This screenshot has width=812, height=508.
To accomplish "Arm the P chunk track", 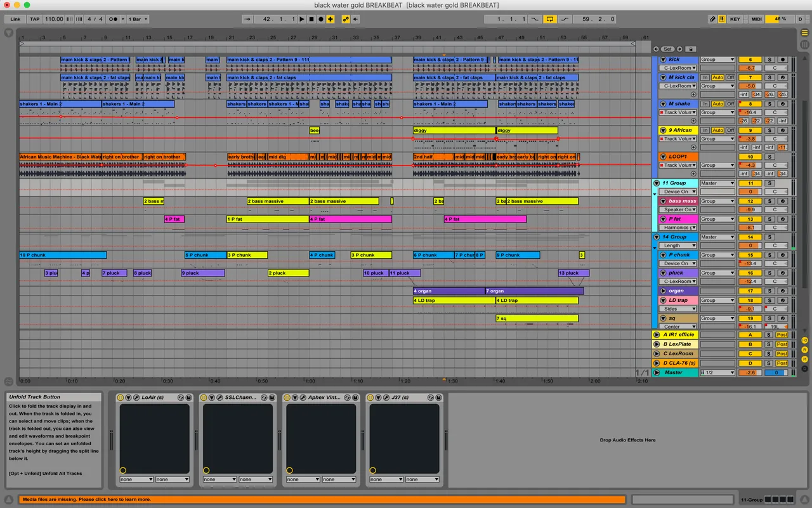I will pyautogui.click(x=782, y=255).
